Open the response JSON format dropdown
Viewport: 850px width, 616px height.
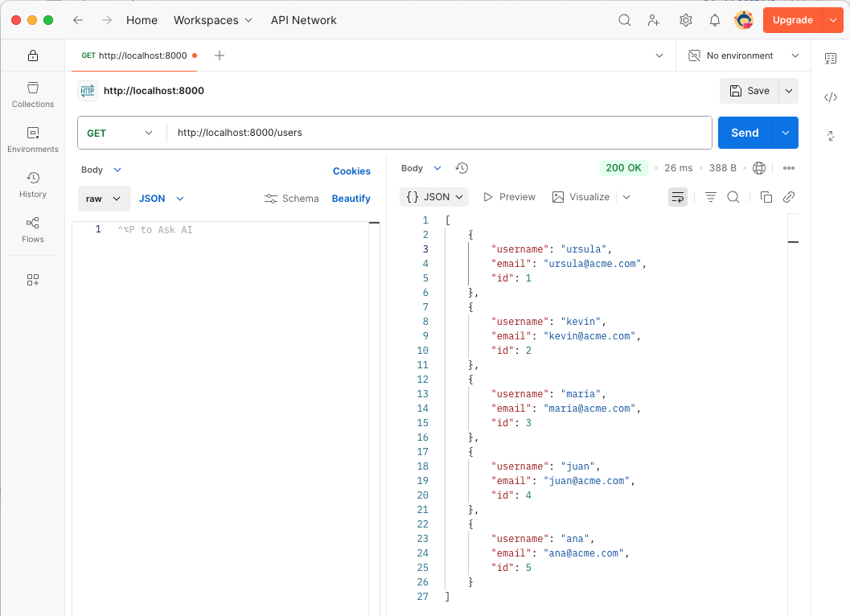434,197
